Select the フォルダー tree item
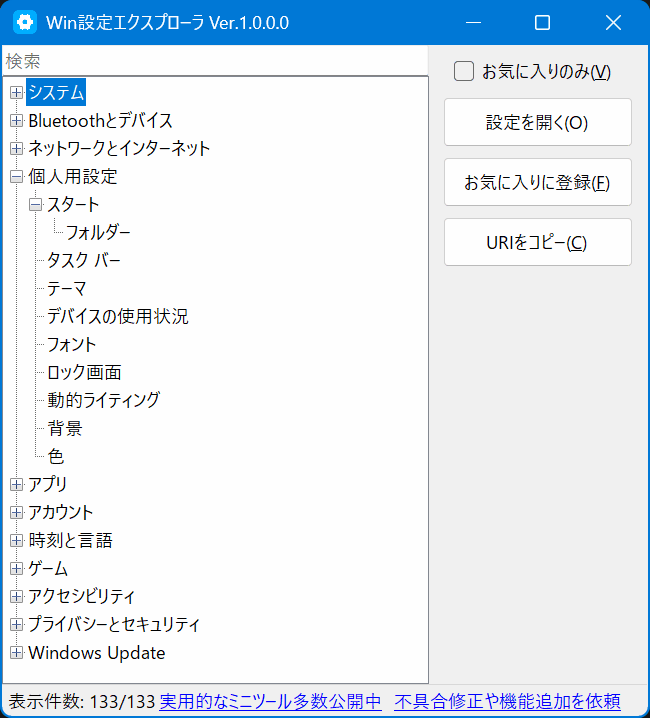The width and height of the screenshot is (650, 718). click(x=98, y=233)
